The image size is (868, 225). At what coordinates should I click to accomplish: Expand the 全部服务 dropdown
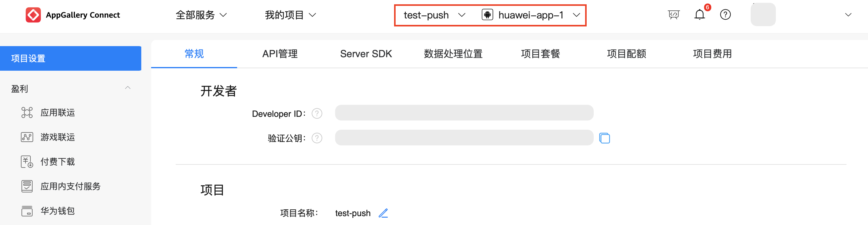click(x=201, y=15)
